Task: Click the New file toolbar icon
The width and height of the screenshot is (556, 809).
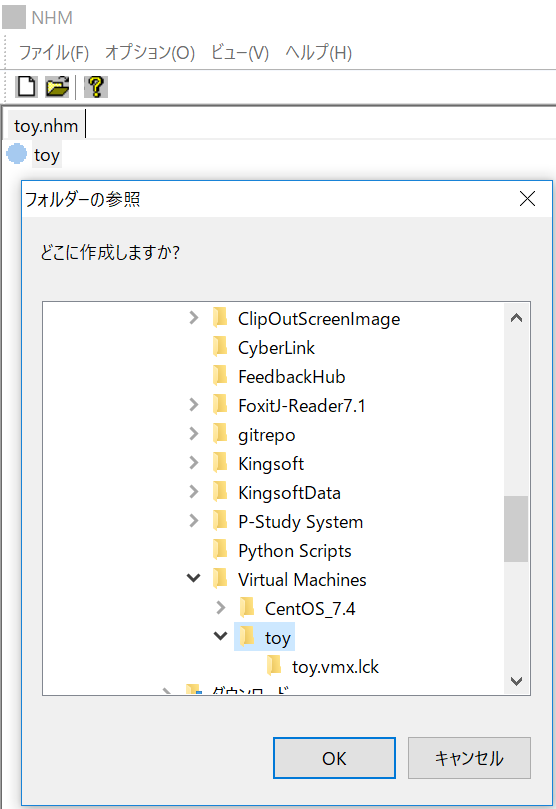Action: (x=26, y=87)
